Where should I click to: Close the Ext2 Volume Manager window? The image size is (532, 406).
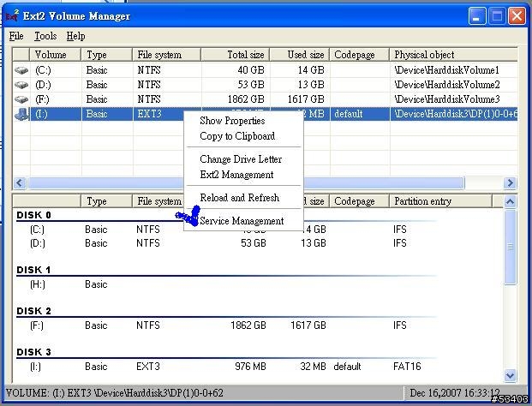[x=517, y=16]
